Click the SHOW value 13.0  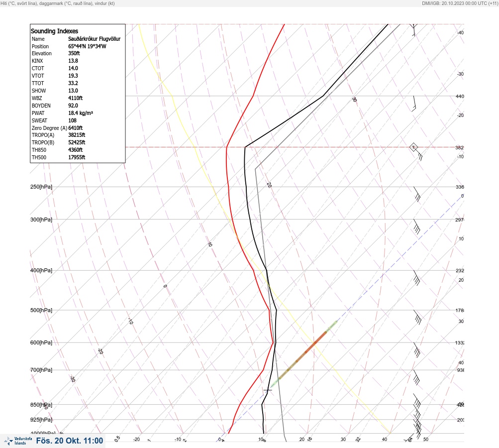[73, 91]
